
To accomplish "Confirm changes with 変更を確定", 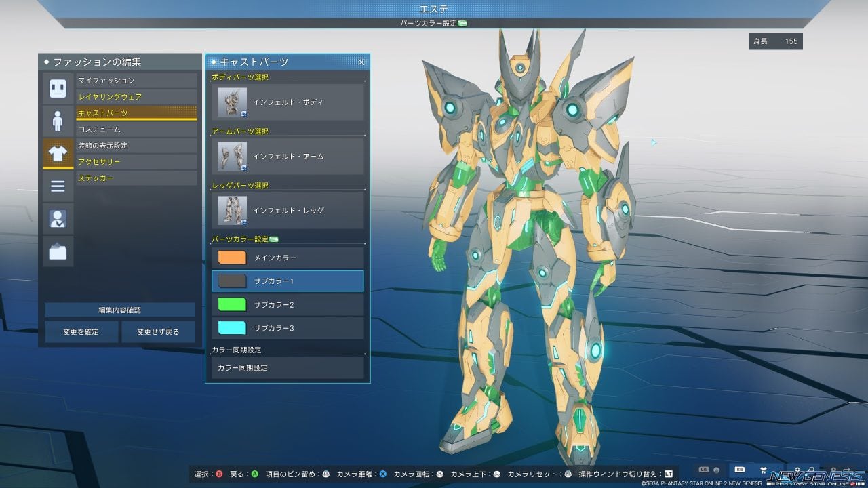I will click(x=81, y=332).
